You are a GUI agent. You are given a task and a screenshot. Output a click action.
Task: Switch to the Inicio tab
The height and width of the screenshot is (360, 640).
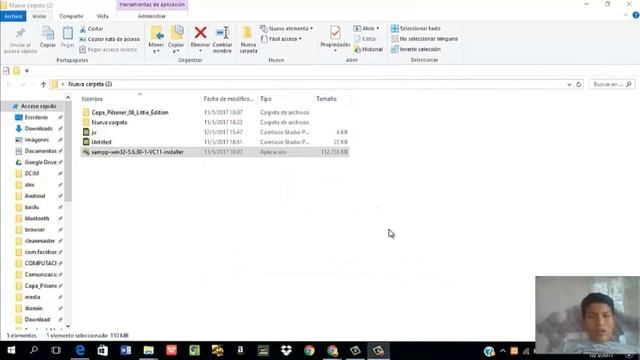point(39,16)
